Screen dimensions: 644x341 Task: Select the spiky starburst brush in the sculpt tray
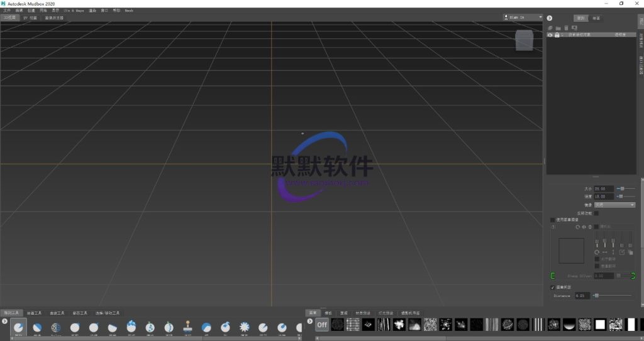[x=245, y=327]
